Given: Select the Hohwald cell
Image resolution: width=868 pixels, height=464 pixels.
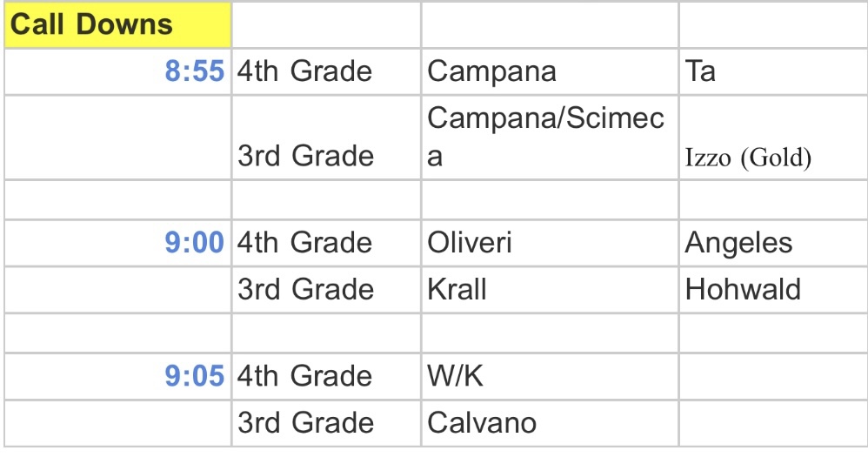Looking at the screenshot, I should pyautogui.click(x=743, y=289).
